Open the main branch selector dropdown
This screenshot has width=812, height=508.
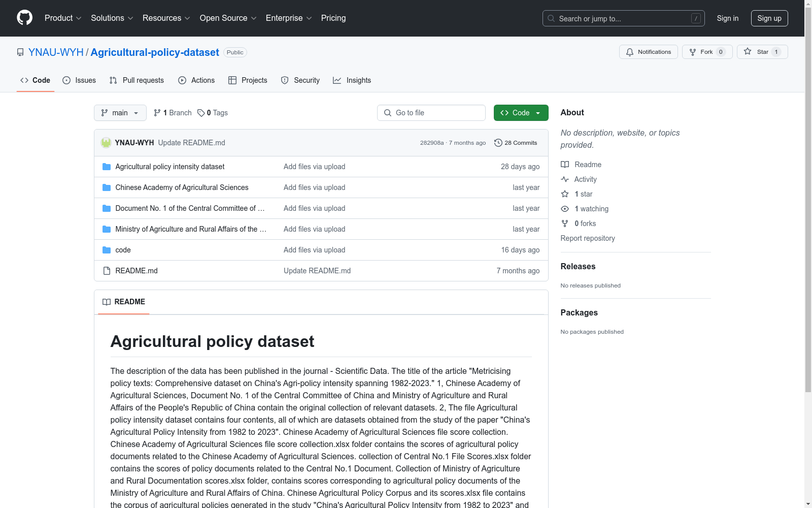pos(120,113)
